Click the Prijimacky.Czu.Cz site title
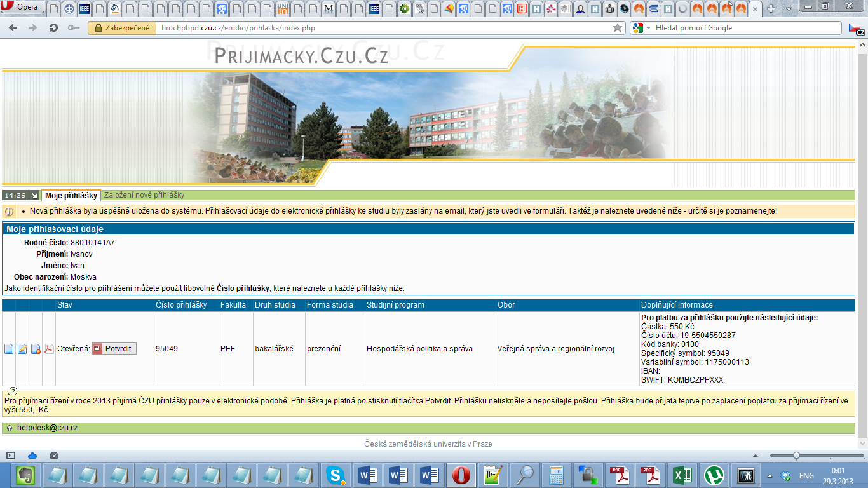The height and width of the screenshot is (488, 868). point(301,55)
